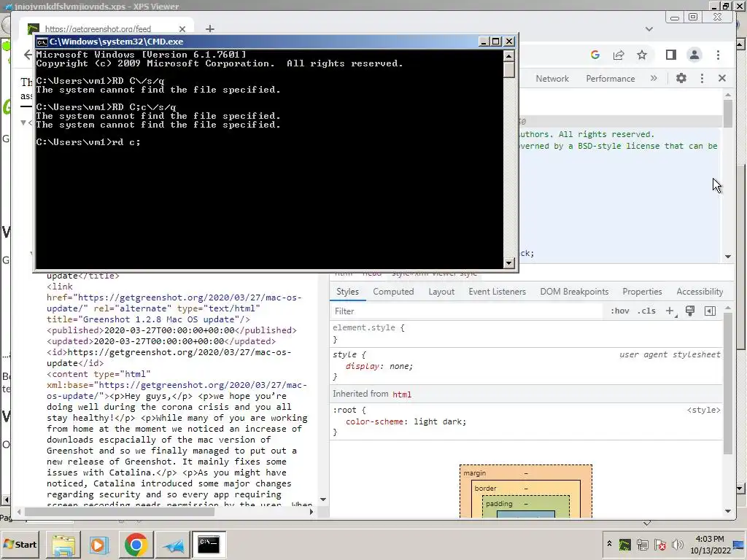Open DevTools customize three-dot menu
This screenshot has width=747, height=560.
point(702,78)
